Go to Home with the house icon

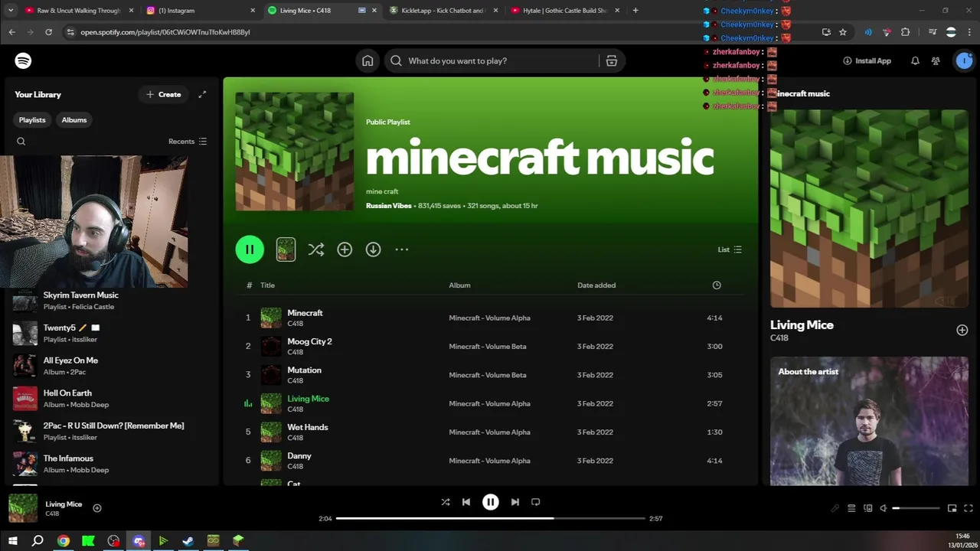367,60
